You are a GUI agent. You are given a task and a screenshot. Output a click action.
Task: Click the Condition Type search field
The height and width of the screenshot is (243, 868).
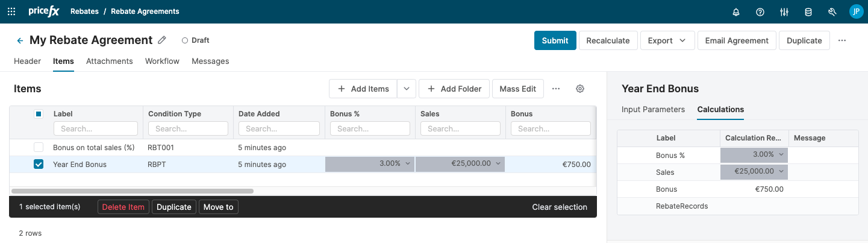pos(188,128)
